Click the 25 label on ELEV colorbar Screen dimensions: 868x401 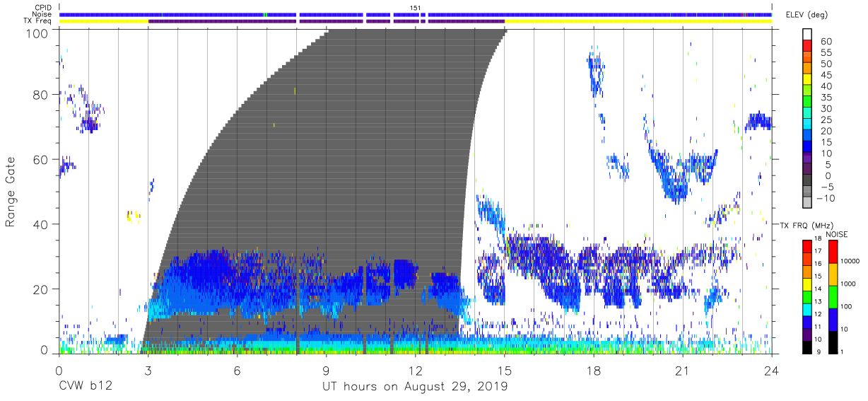tap(827, 120)
